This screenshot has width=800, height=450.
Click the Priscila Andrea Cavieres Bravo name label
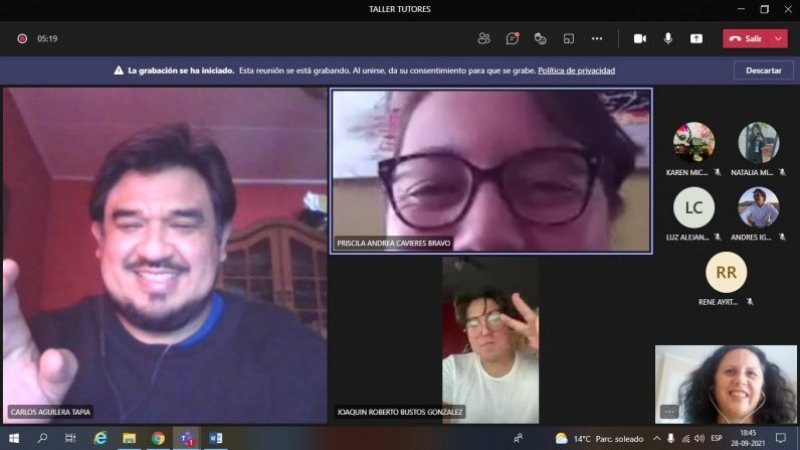click(x=393, y=243)
